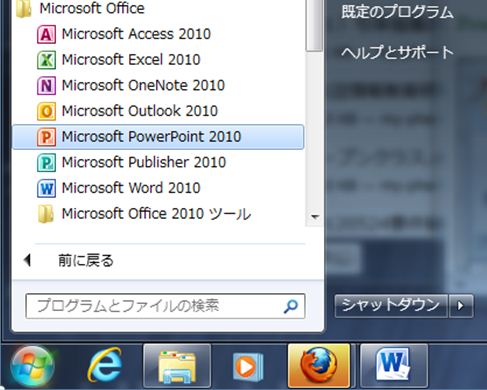Open Microsoft Access 2010 label
Image resolution: width=487 pixels, height=390 pixels.
click(x=136, y=34)
